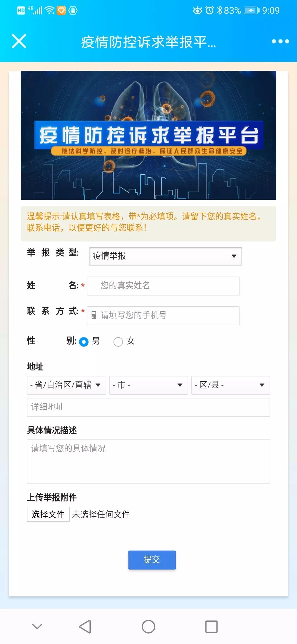This screenshot has width=297, height=644.
Task: Tap the battery icon in status bar
Action: [x=251, y=10]
